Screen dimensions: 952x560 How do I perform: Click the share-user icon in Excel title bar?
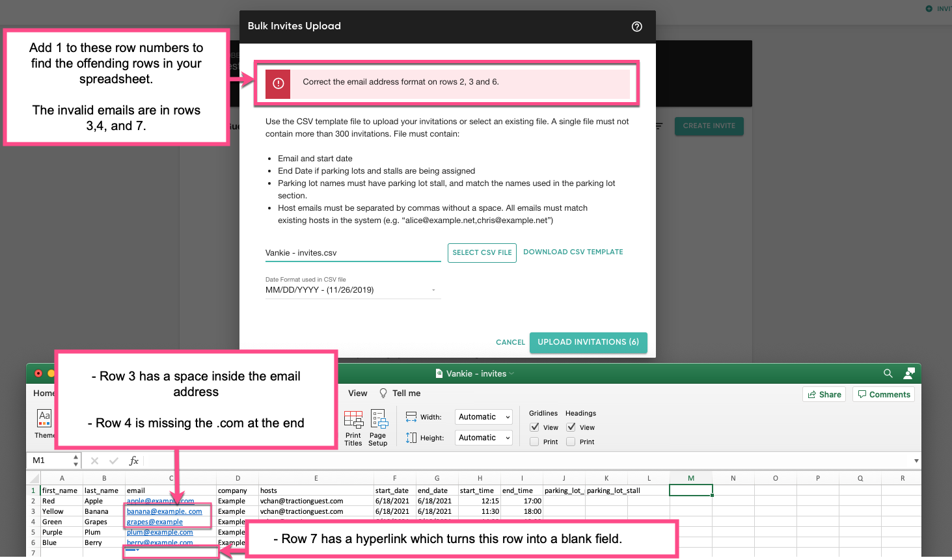pos(910,373)
